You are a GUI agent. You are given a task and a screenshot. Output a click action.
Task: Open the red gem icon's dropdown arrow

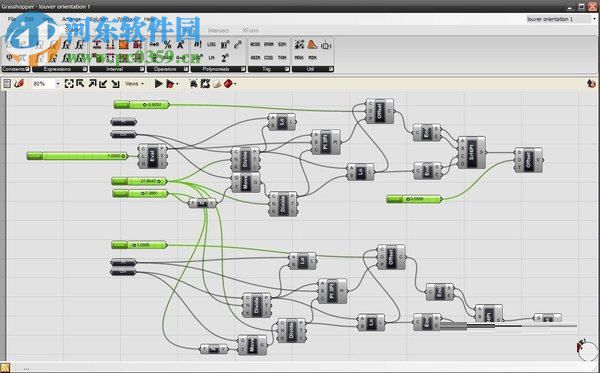click(235, 84)
